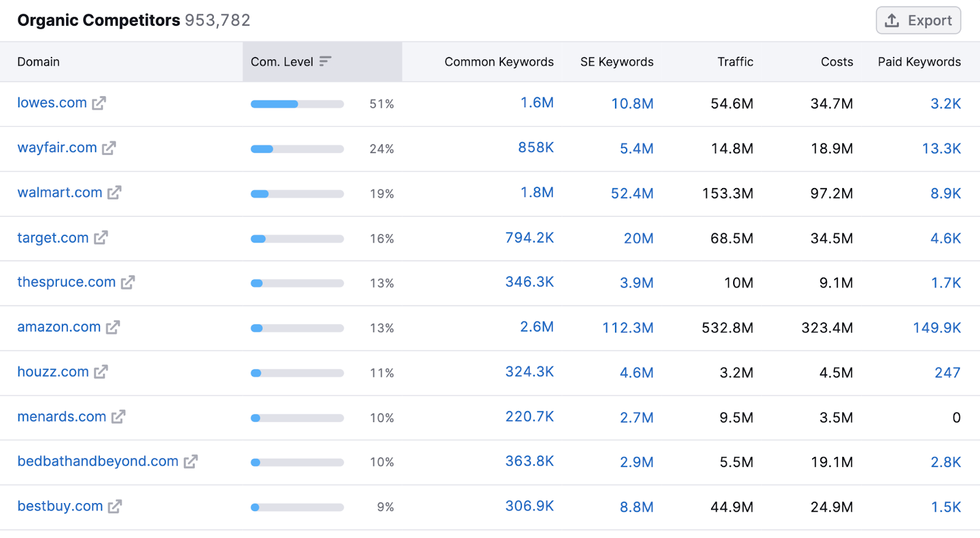Click lowes.com 51% competition level bar
980x538 pixels.
(297, 104)
